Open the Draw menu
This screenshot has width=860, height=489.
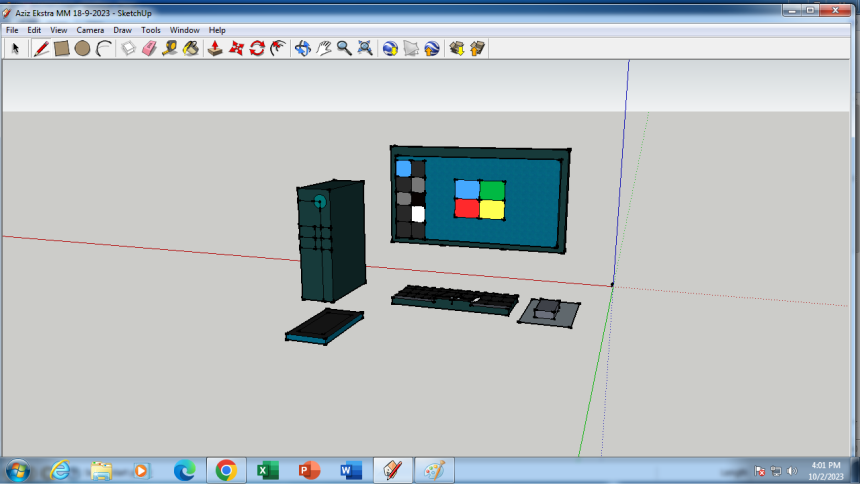122,30
